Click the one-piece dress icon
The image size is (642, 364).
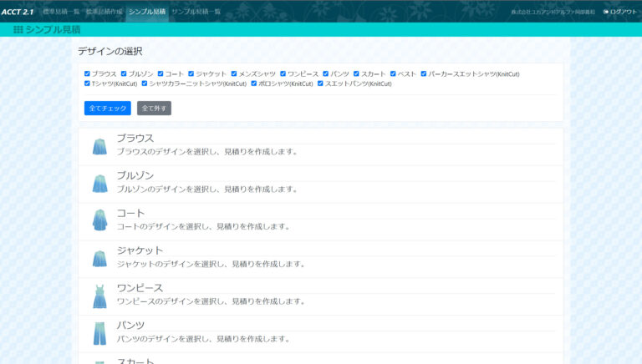click(99, 296)
